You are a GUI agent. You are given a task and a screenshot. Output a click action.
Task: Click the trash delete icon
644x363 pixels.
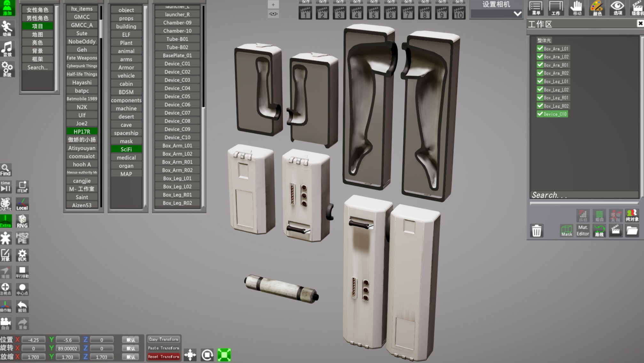click(x=537, y=230)
